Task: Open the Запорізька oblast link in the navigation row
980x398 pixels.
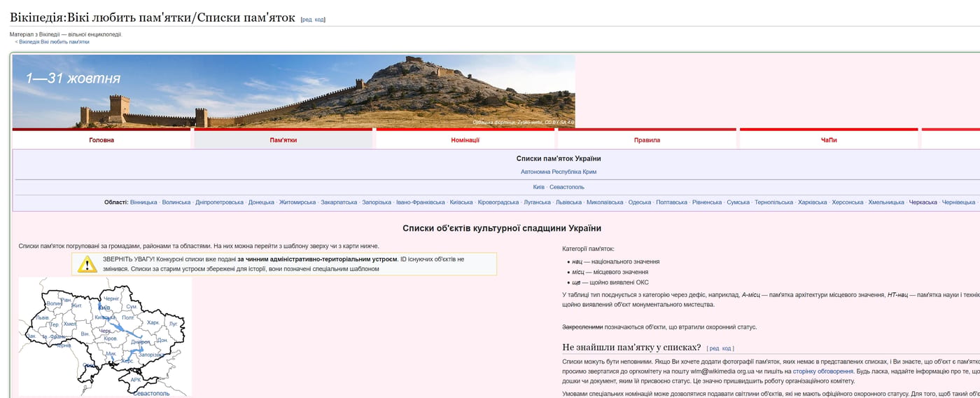Action: pyautogui.click(x=377, y=203)
